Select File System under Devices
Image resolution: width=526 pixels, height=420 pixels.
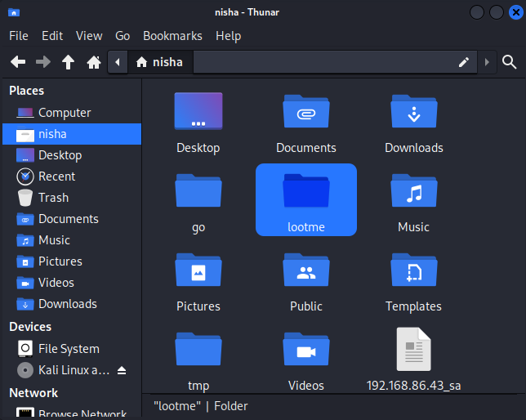pos(69,349)
